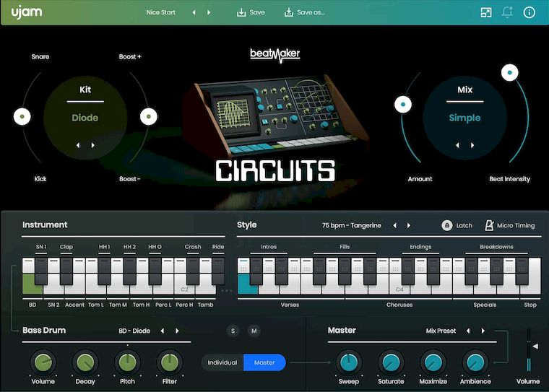The image size is (549, 392).
Task: Open the BD - Diode sample menu
Action: [134, 331]
